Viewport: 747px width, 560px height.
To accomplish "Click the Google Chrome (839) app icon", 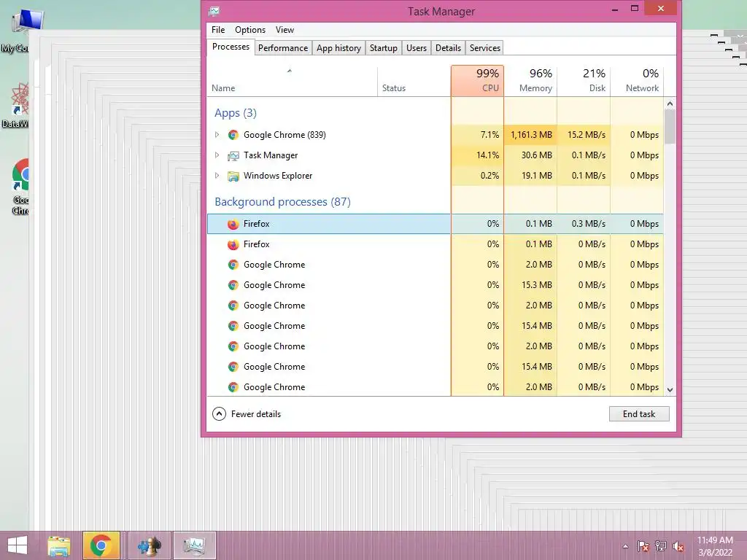I will tap(233, 135).
